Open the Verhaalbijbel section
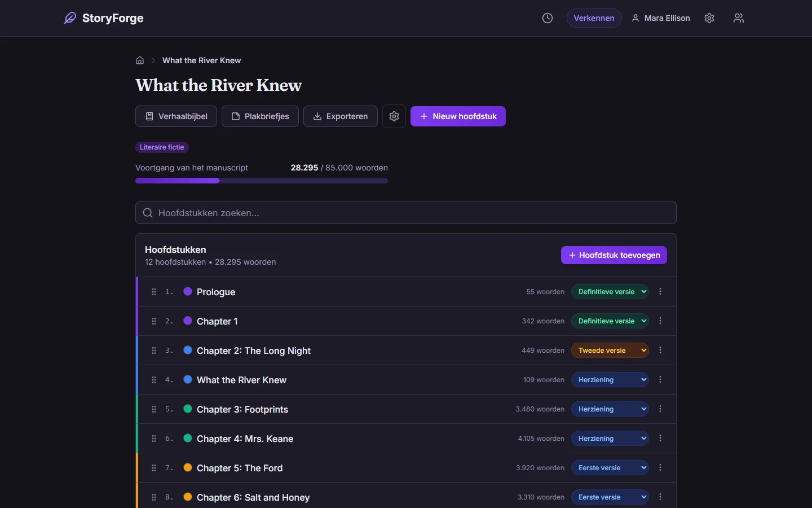The height and width of the screenshot is (508, 812). [x=176, y=116]
